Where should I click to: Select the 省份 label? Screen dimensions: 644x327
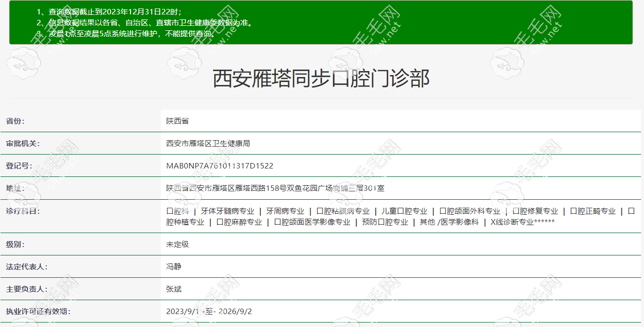[15, 121]
